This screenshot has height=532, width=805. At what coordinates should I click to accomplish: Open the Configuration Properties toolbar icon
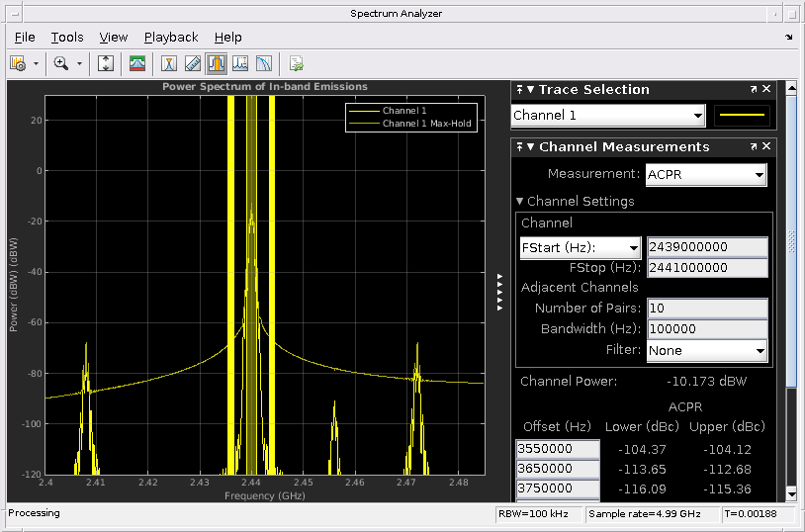[x=18, y=63]
